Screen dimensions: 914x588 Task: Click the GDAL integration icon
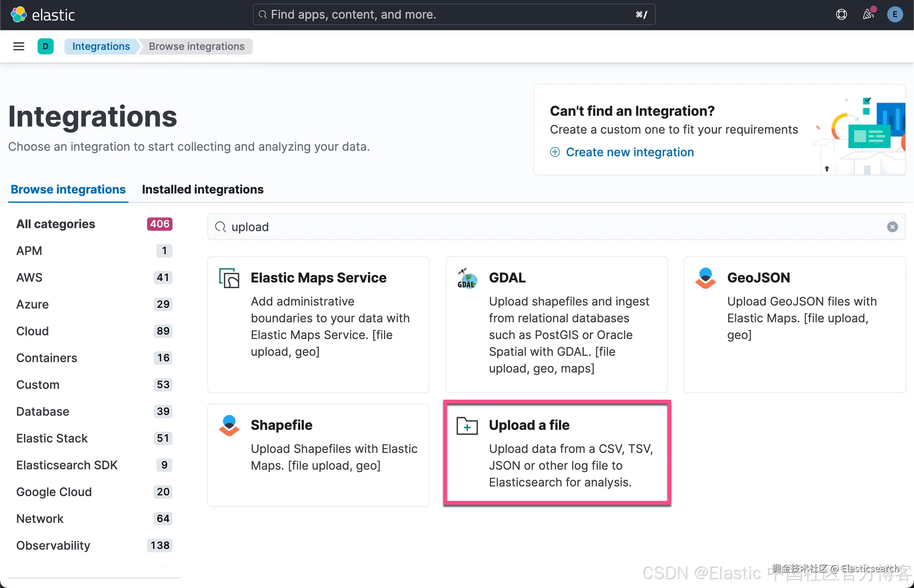[467, 278]
